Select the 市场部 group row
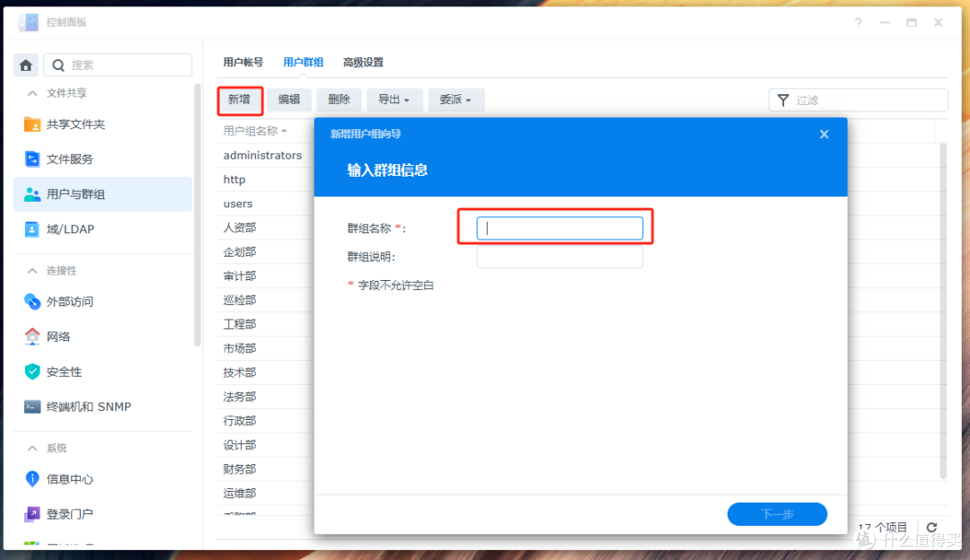 (x=267, y=348)
